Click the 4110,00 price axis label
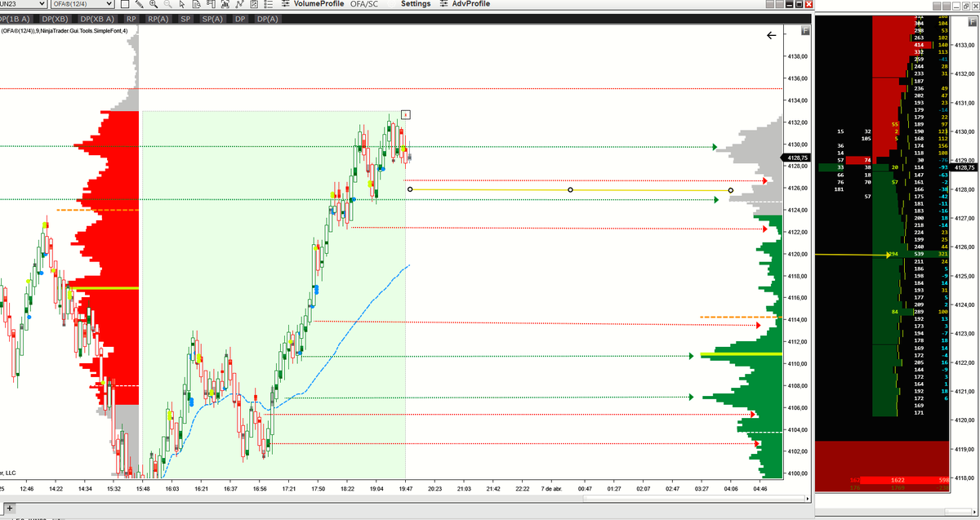Image resolution: width=980 pixels, height=520 pixels. 797,364
